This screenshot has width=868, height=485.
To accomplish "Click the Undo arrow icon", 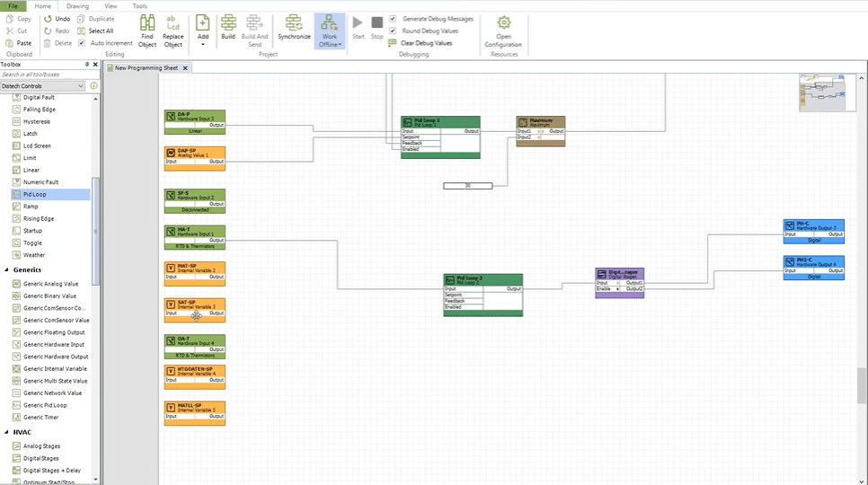I will click(49, 19).
